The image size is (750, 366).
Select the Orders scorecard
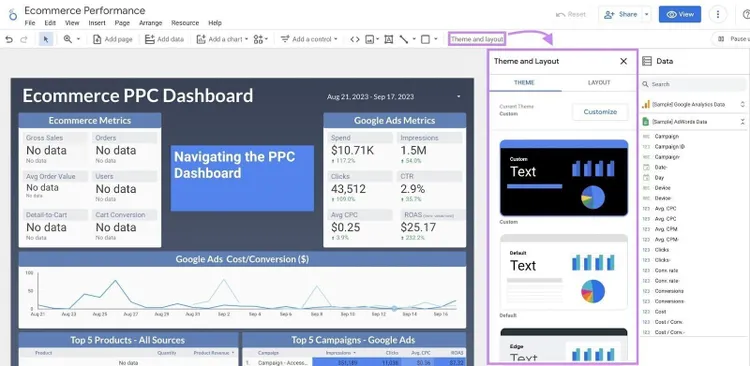125,148
